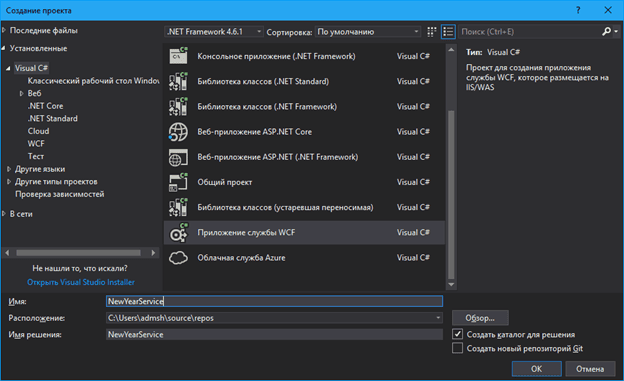Open the sort order dropdown
The width and height of the screenshot is (624, 381).
click(x=368, y=31)
